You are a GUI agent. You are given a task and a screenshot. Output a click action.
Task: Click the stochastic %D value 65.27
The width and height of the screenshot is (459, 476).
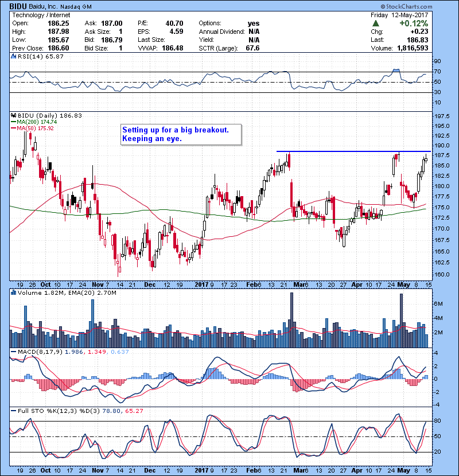(134, 411)
